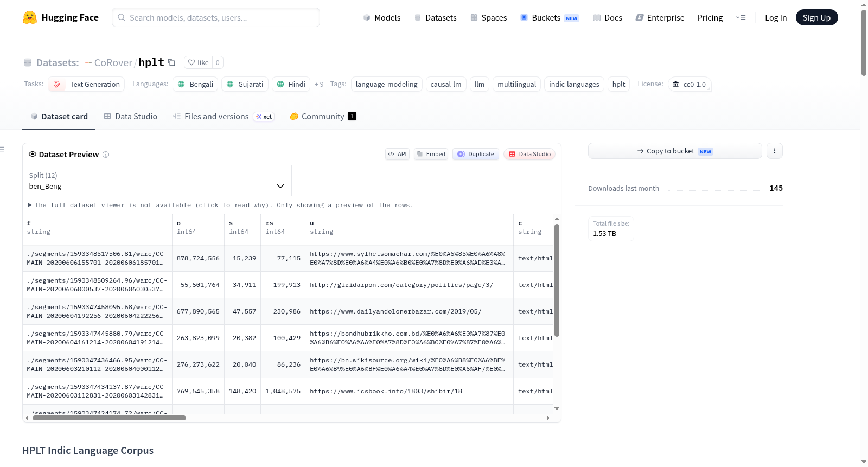Switch to the Dataset card tab

click(x=59, y=117)
